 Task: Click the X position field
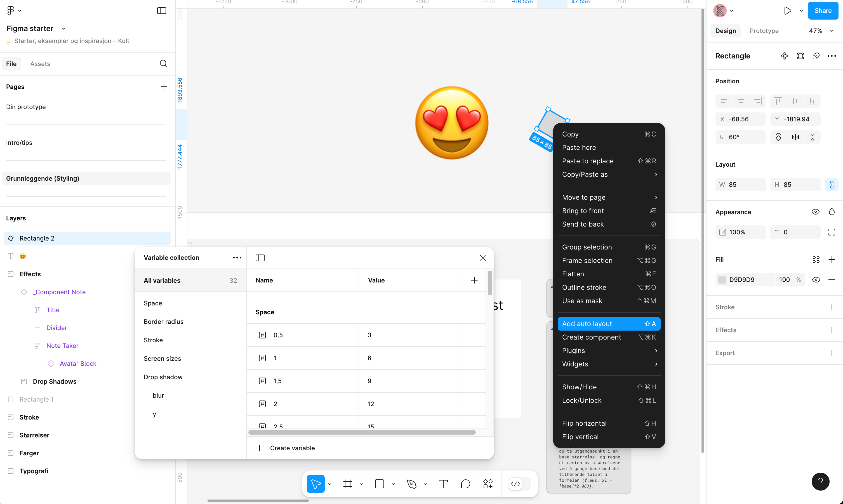tap(741, 119)
